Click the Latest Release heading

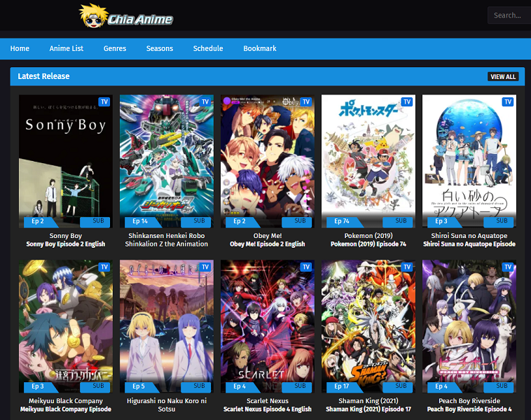tap(43, 76)
